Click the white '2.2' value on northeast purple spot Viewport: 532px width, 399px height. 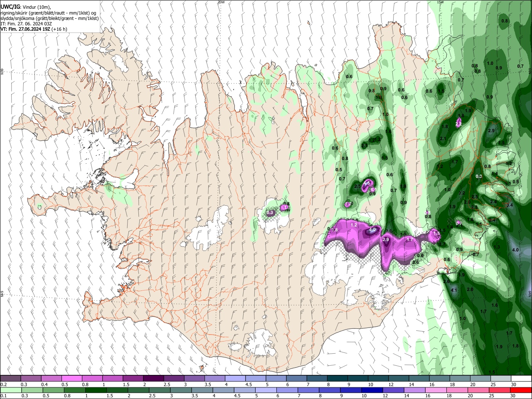[458, 124]
